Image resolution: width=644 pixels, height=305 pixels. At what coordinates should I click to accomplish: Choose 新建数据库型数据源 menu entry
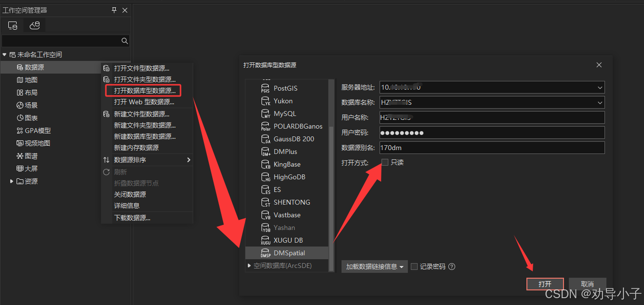click(x=145, y=136)
